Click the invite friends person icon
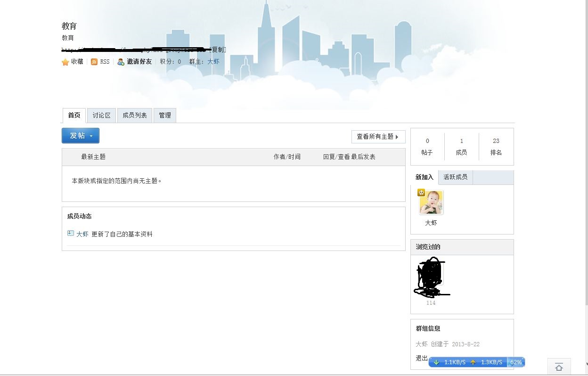The image size is (588, 376). 121,62
